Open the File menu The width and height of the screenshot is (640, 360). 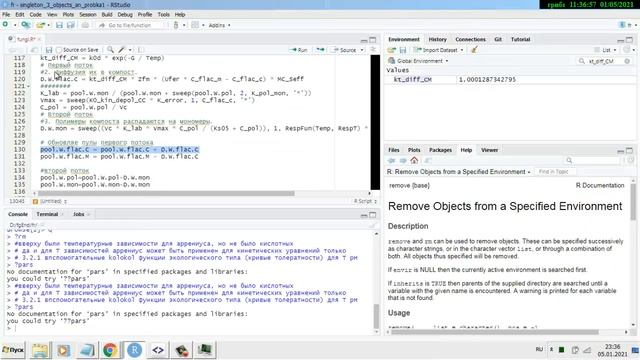(6, 14)
